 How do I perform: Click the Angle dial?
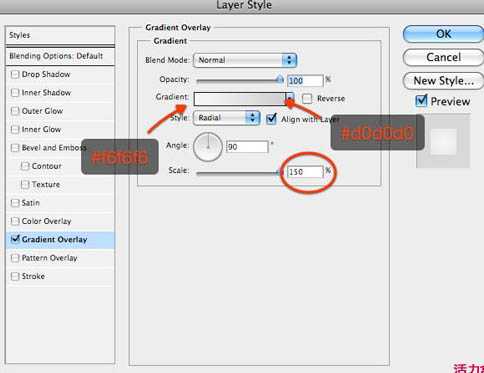(x=208, y=147)
